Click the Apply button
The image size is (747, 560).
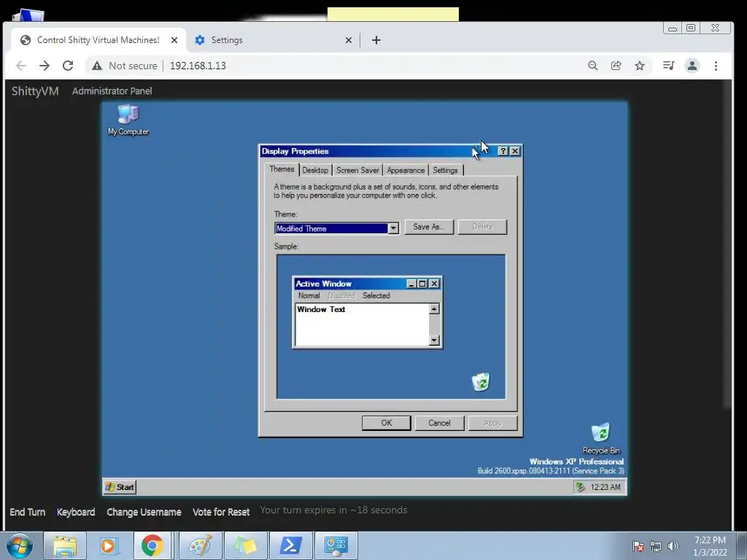(492, 423)
